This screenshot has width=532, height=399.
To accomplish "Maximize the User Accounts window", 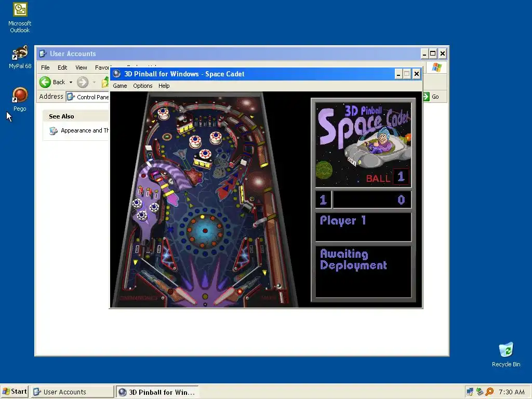I will pos(433,54).
